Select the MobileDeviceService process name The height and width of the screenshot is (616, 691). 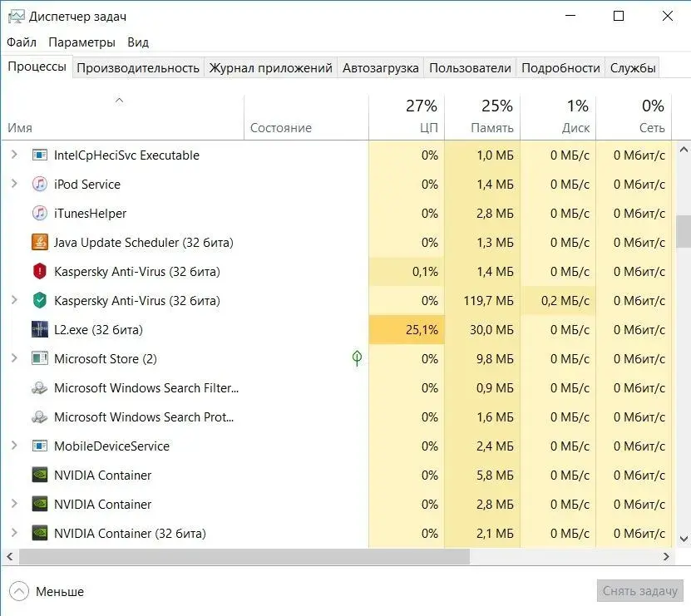tap(111, 446)
